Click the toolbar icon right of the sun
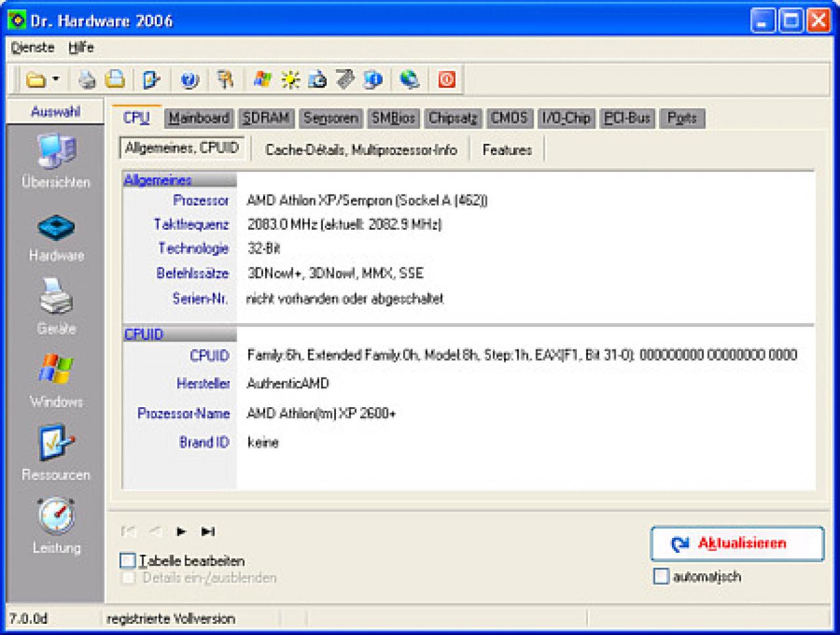 [318, 79]
